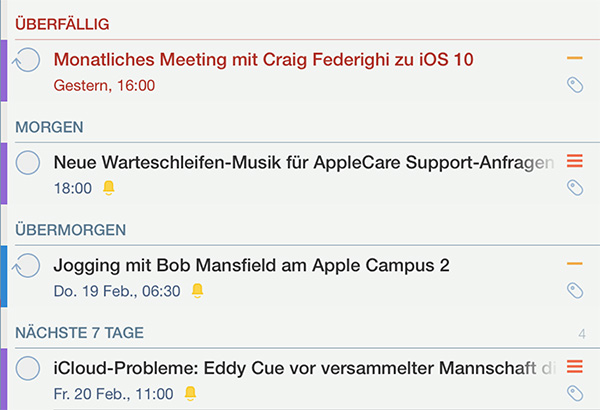Screen dimensions: 600x410
Task: Collapse the ÜBERFÄLLIG section header
Action: [x=62, y=24]
